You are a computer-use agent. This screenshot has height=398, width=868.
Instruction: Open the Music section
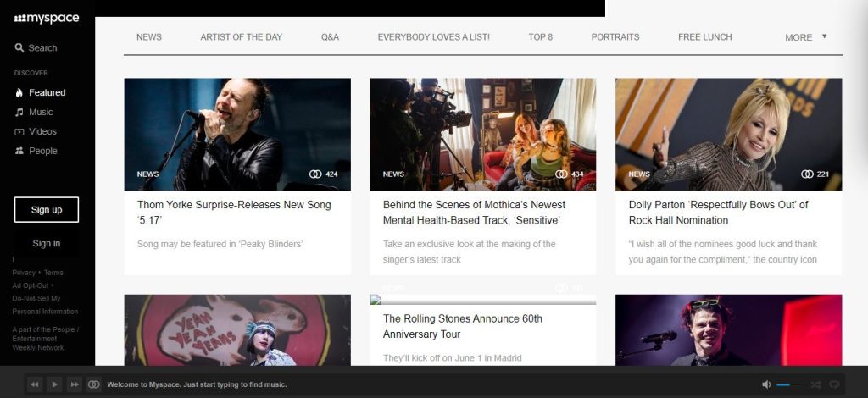click(x=34, y=113)
